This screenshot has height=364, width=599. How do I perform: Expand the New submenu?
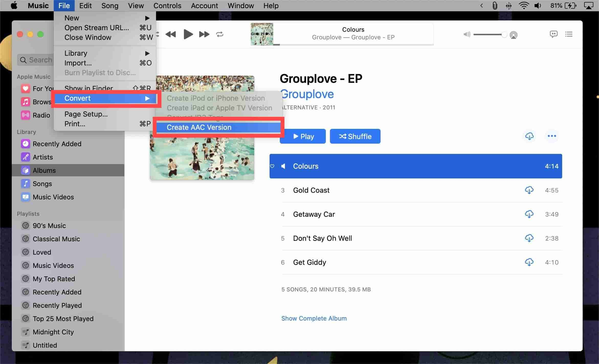[x=104, y=18]
